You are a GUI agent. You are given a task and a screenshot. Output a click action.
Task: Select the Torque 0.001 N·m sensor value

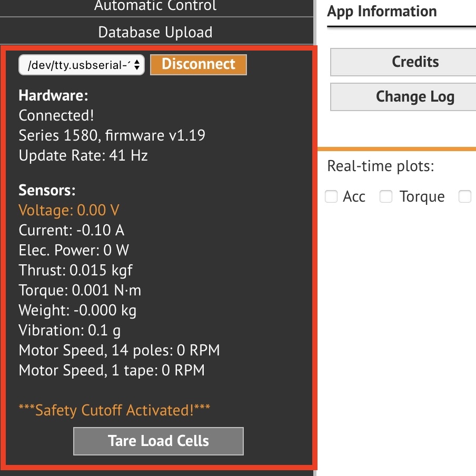tap(80, 290)
